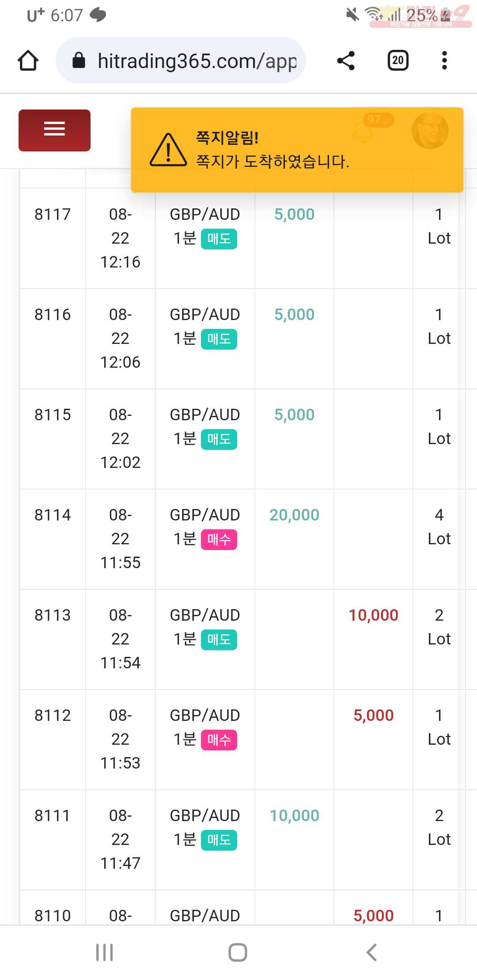Click the 20,000 amount in row 8114
This screenshot has height=980, width=477.
294,515
